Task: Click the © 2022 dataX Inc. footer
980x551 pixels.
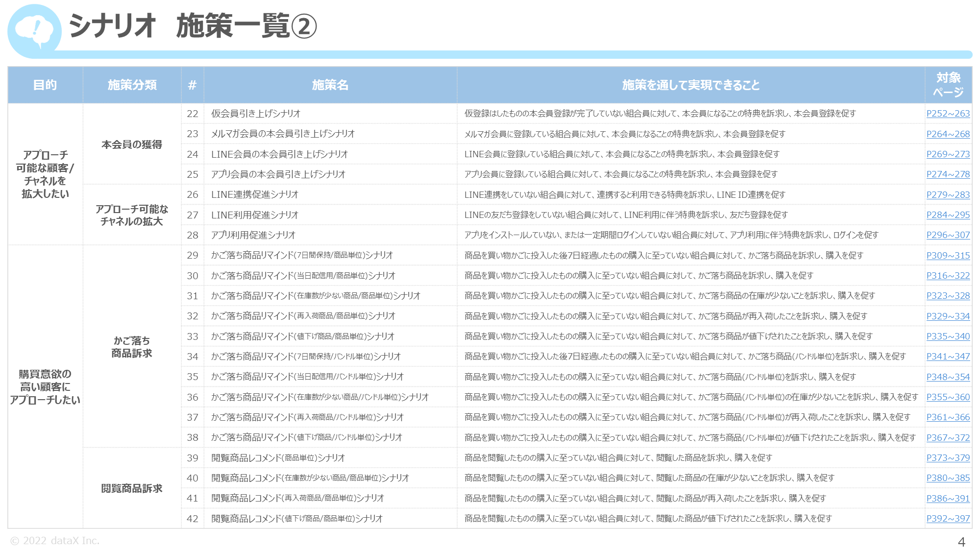Action: click(55, 541)
